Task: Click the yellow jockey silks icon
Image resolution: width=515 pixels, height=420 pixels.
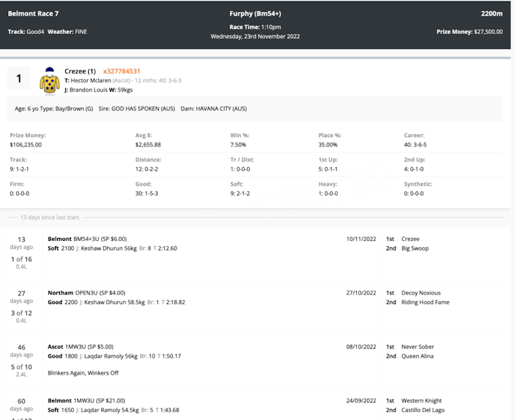Action: [50, 81]
